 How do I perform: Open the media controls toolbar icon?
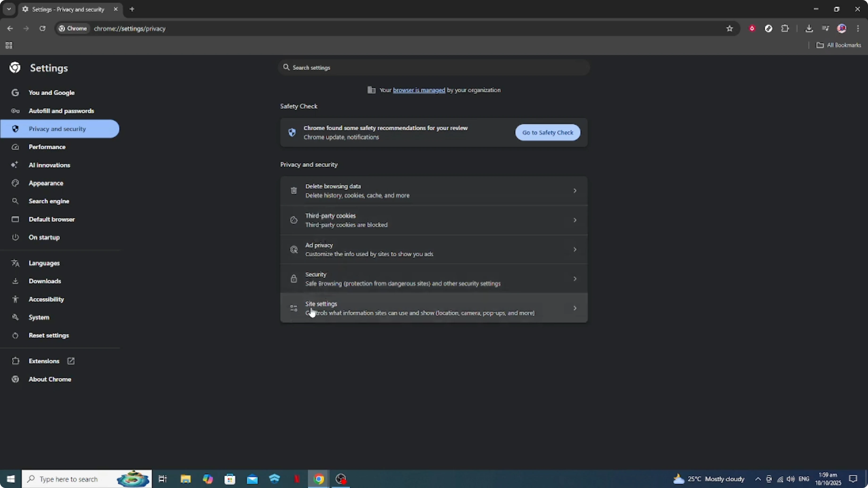click(x=825, y=29)
